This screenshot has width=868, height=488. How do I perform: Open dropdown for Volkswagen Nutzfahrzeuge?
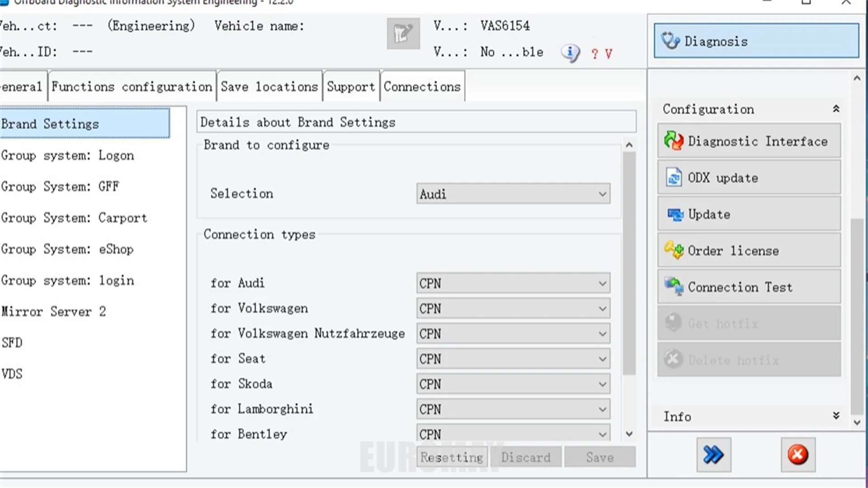coord(513,334)
